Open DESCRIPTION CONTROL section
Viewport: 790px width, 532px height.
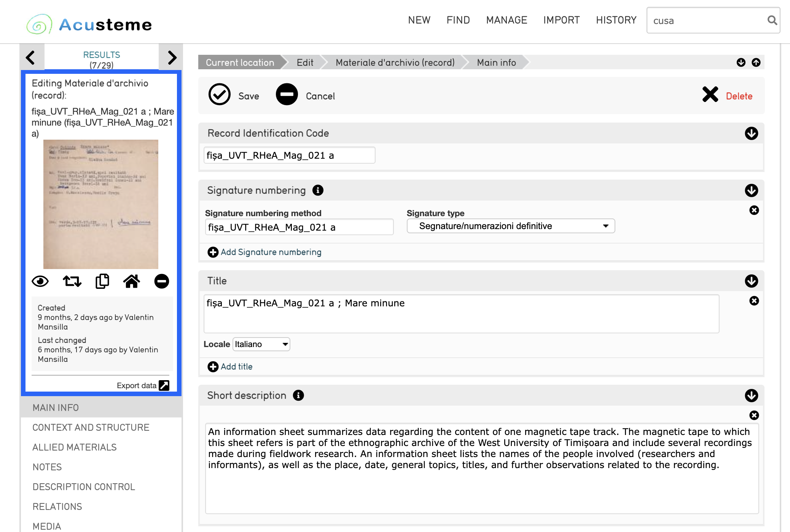84,487
